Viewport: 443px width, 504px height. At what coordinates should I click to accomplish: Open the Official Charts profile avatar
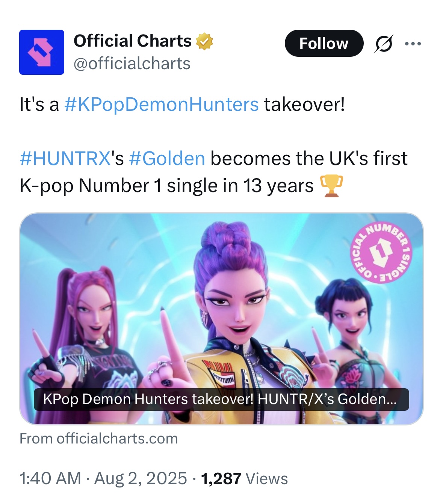(42, 52)
